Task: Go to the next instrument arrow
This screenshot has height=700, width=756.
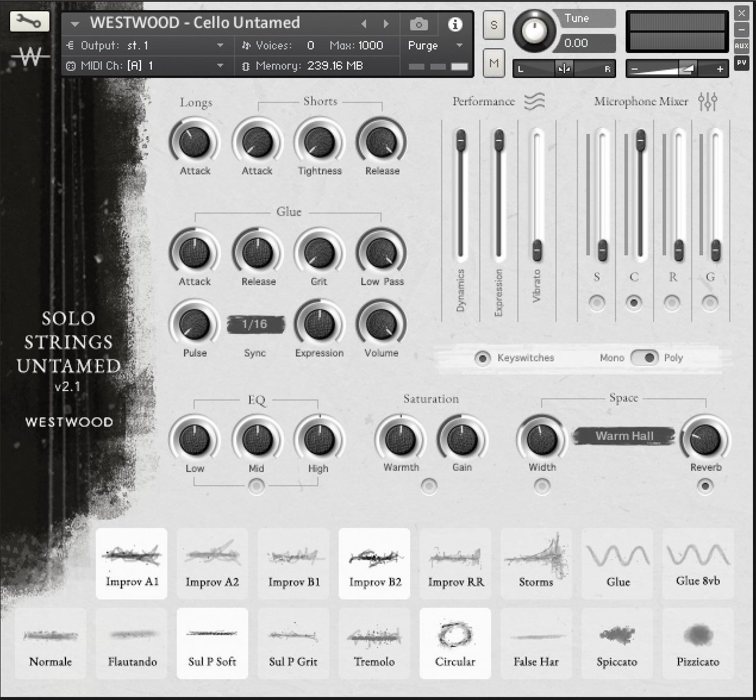Action: click(386, 25)
